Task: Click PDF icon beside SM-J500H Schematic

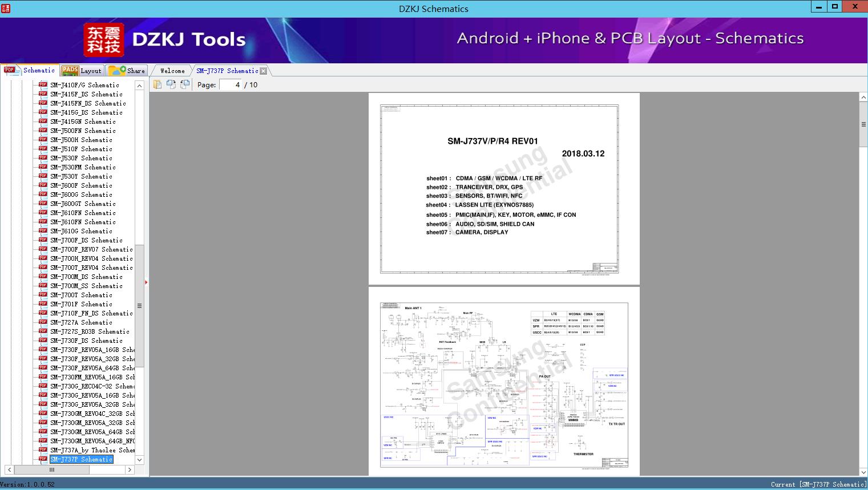Action: (x=43, y=139)
